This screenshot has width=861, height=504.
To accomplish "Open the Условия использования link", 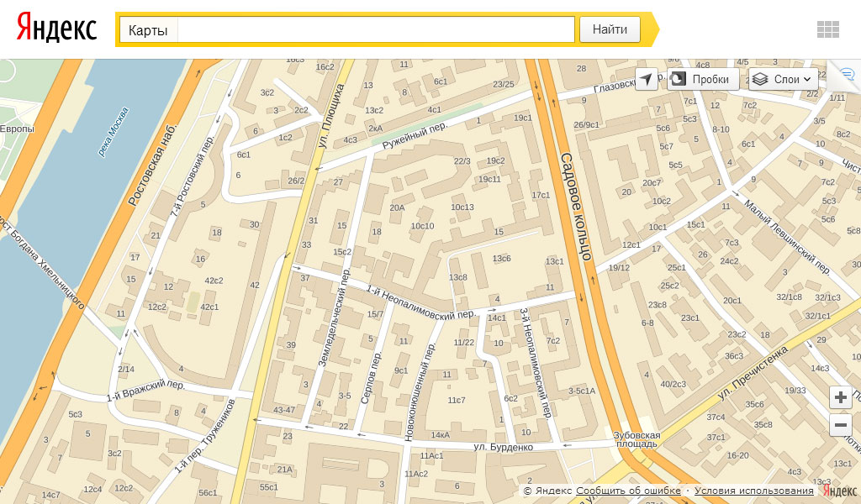I will point(753,491).
